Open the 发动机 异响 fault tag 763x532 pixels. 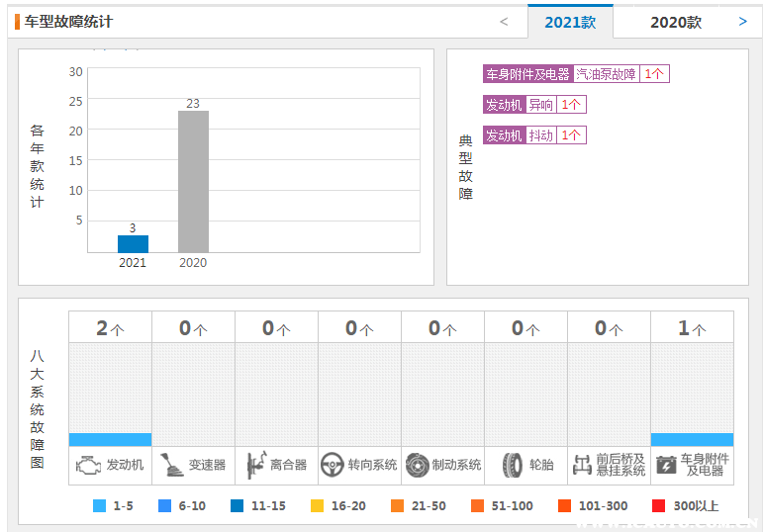[x=540, y=105]
